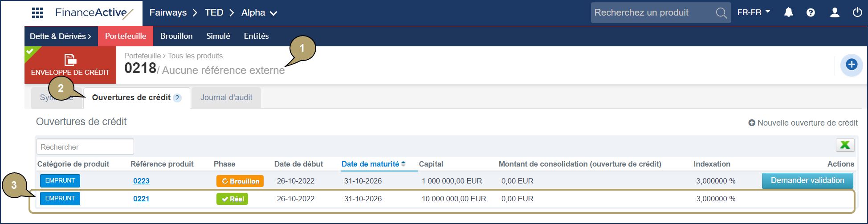
Task: Click the notifications bell icon
Action: pyautogui.click(x=788, y=12)
